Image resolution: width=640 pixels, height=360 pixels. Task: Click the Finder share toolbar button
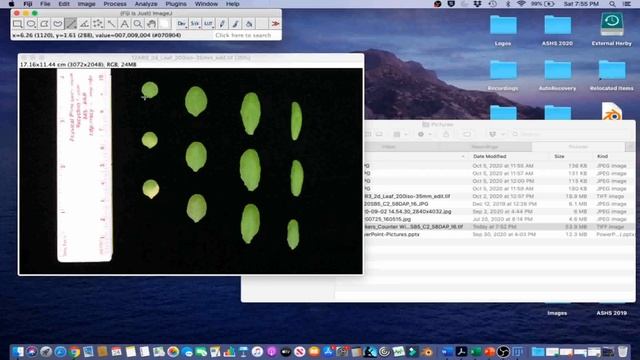446,134
